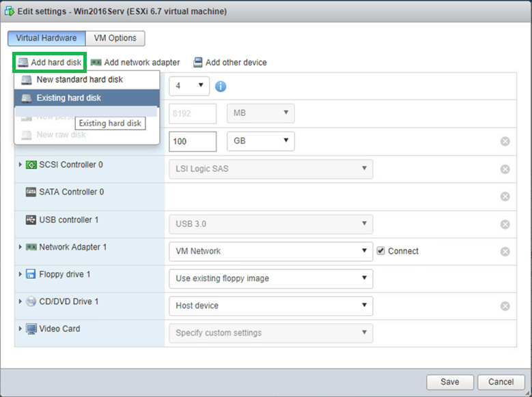The width and height of the screenshot is (532, 397).
Task: Select New raw disk menu entry
Action: (87, 135)
